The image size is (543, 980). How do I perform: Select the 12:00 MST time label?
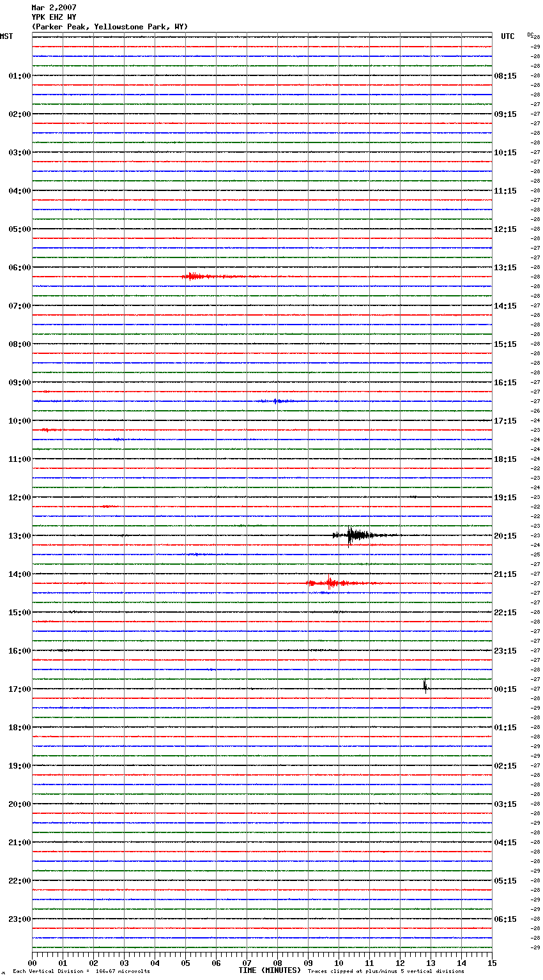pyautogui.click(x=20, y=498)
